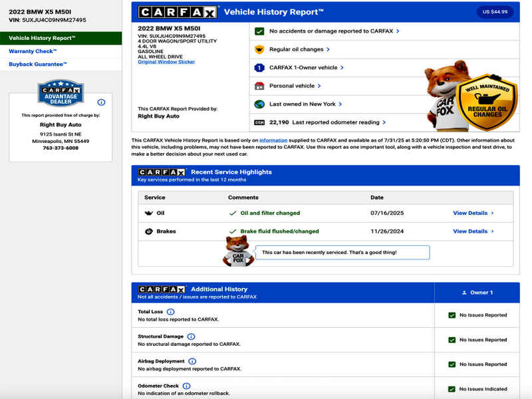532x399 pixels.
Task: Open the Original Window Sticker link
Action: tap(166, 62)
